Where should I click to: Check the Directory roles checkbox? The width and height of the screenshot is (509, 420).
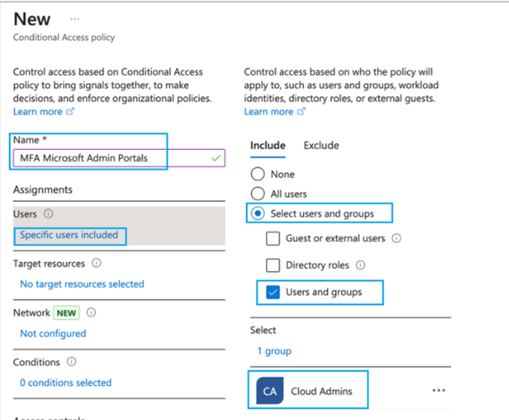pyautogui.click(x=273, y=265)
